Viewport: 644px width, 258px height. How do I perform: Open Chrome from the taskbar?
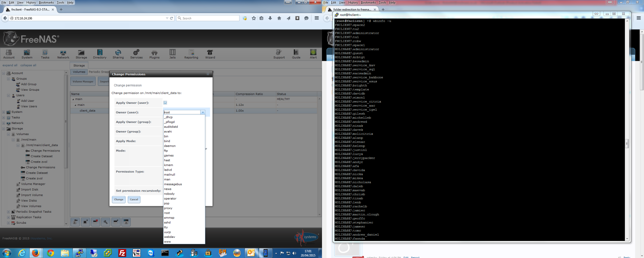pos(51,253)
